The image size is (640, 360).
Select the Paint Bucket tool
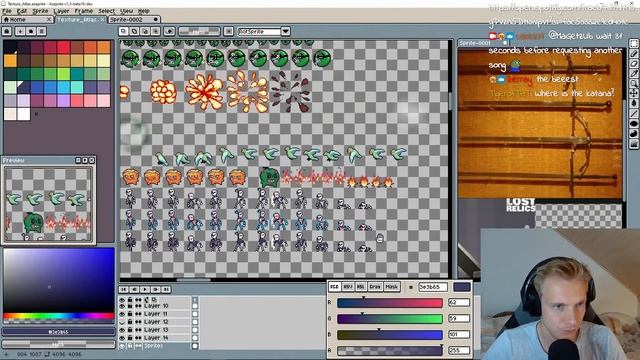634,103
